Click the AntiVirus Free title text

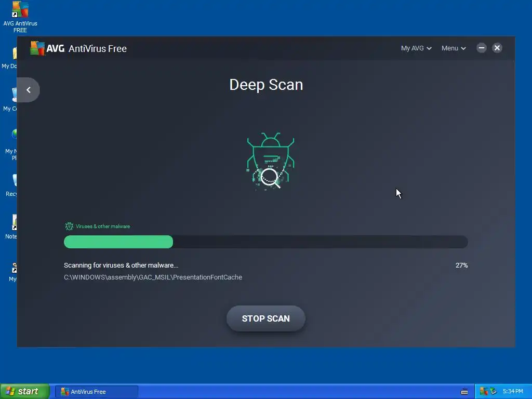pos(98,48)
